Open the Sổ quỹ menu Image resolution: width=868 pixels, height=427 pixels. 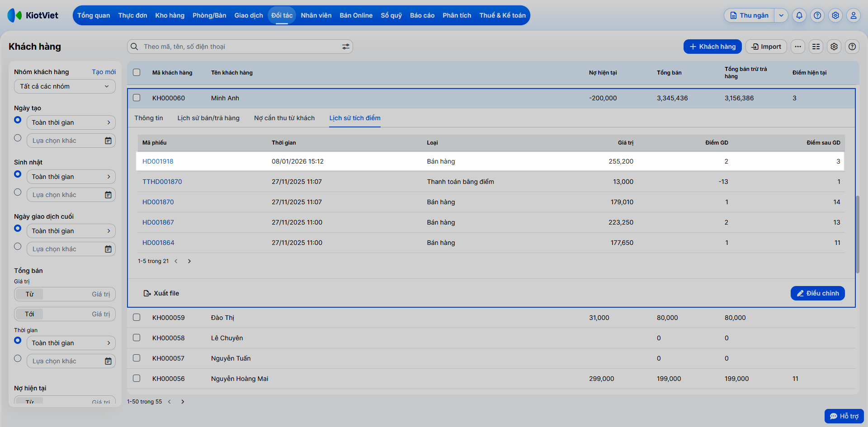[391, 15]
